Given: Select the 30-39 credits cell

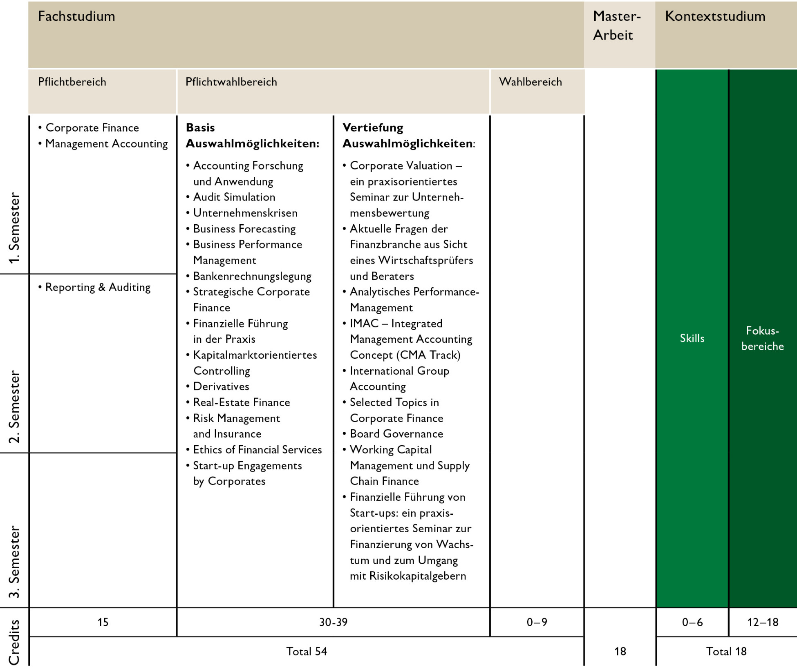Looking at the screenshot, I should (333, 622).
